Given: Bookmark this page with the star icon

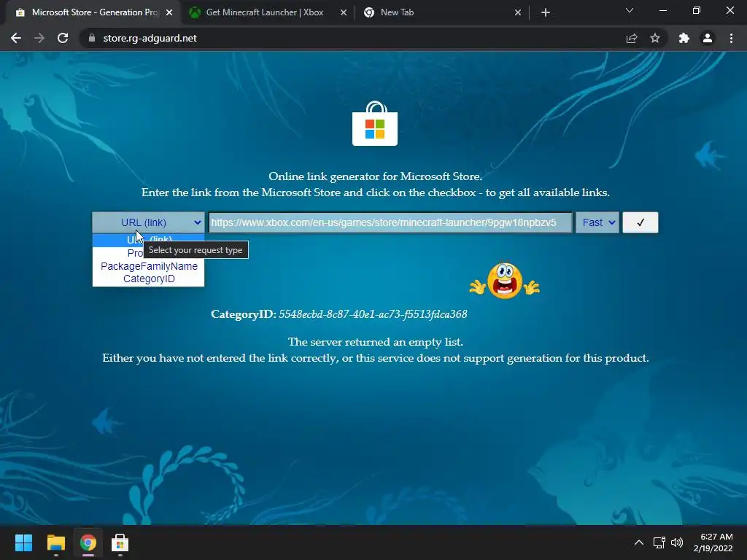Looking at the screenshot, I should pos(655,38).
